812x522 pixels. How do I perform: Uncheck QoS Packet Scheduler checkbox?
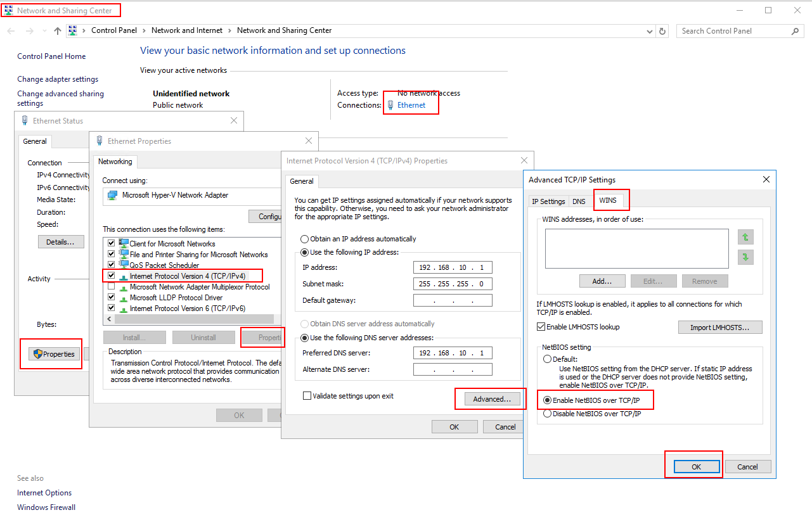112,265
